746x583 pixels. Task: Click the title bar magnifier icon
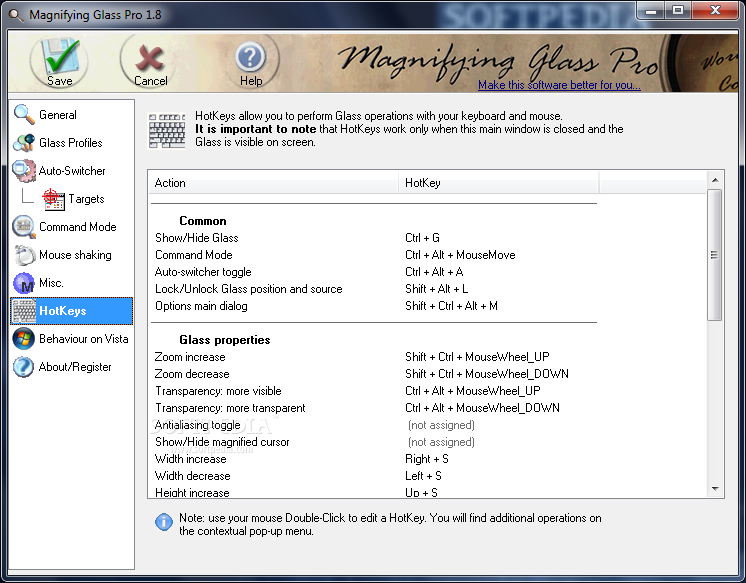click(x=16, y=15)
